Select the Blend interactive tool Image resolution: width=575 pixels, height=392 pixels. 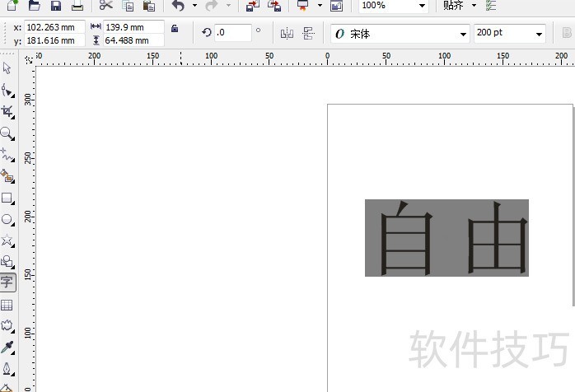(7, 326)
